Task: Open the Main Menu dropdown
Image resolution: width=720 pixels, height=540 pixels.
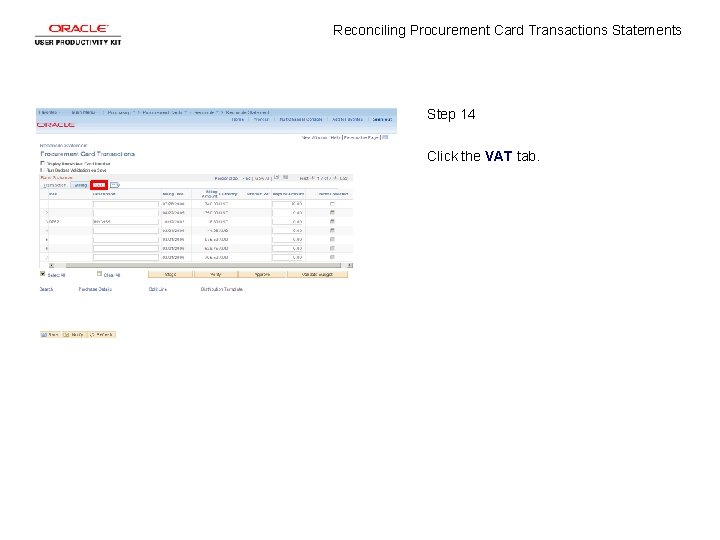Action: pos(84,112)
